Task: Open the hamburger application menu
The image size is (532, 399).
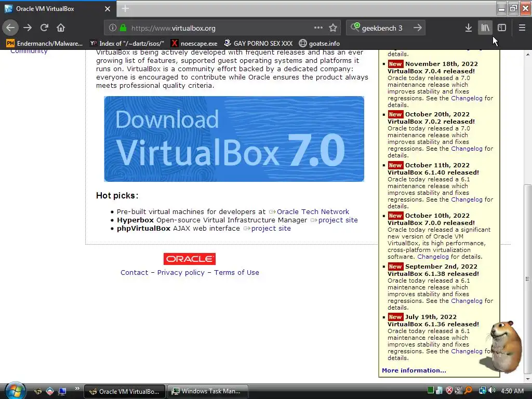Action: [522, 28]
